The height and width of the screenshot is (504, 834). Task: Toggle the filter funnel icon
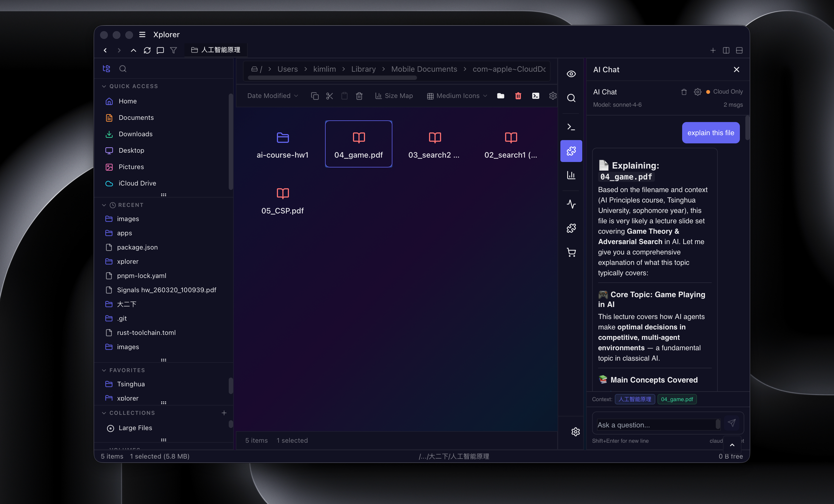[x=173, y=50]
